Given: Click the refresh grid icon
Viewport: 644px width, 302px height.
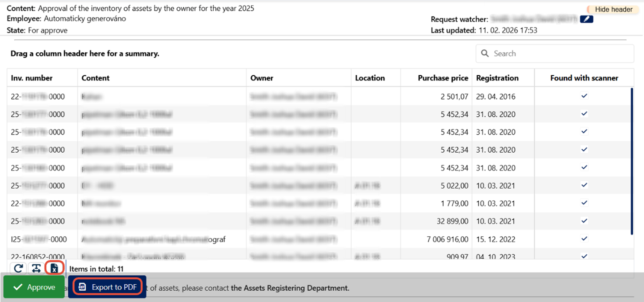Looking at the screenshot, I should 18,268.
